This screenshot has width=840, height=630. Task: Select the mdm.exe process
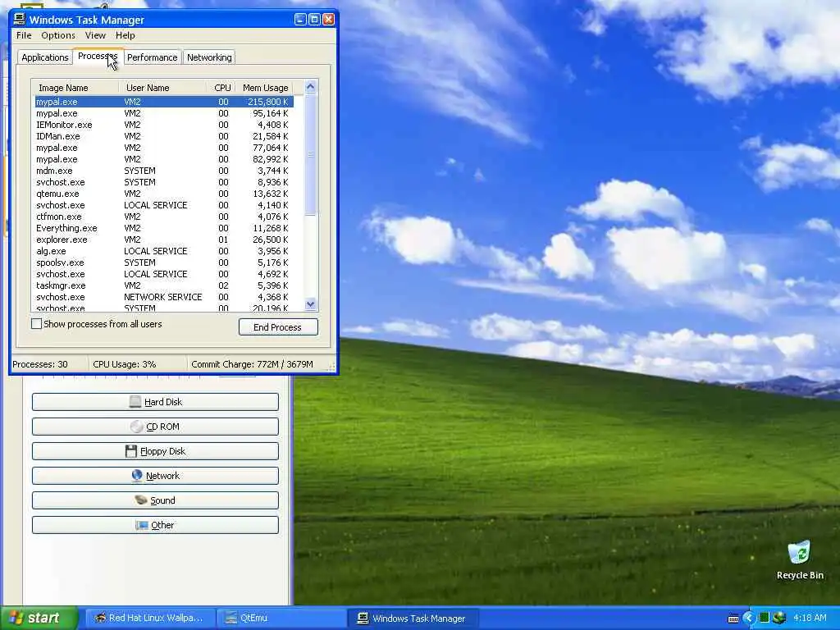coord(164,171)
